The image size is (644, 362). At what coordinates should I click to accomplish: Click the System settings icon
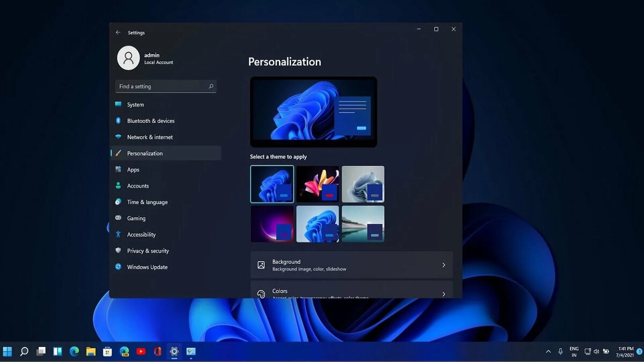[119, 105]
